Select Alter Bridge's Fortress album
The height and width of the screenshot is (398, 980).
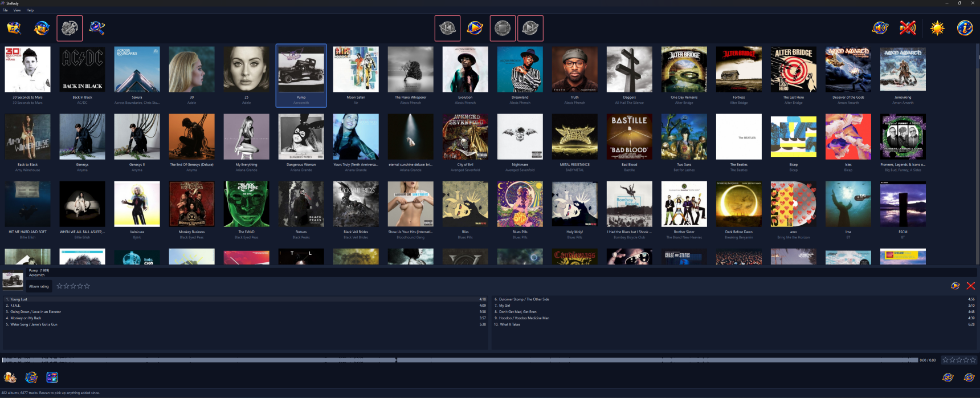point(738,70)
